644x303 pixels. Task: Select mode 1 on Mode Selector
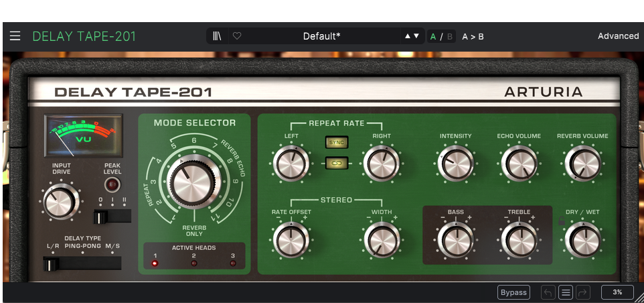click(x=174, y=217)
